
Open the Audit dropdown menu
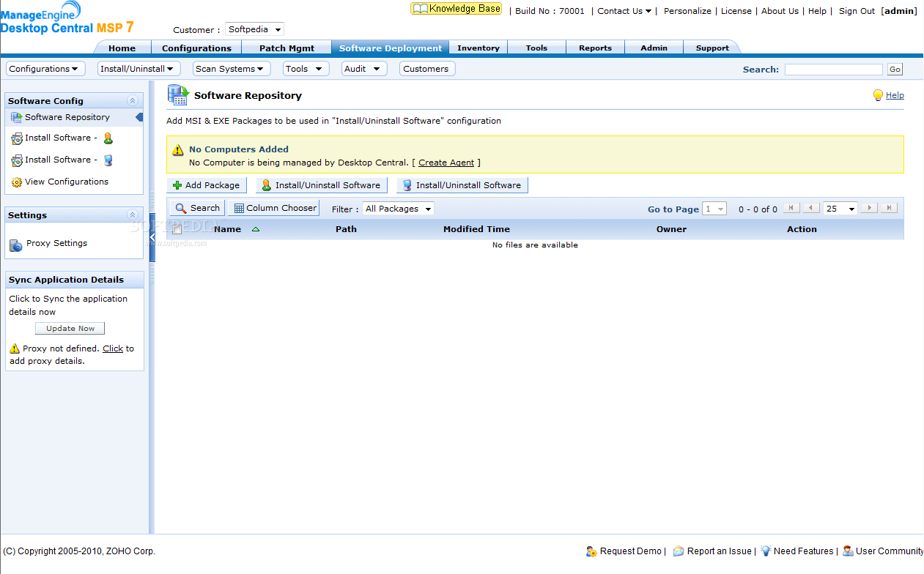coord(364,69)
